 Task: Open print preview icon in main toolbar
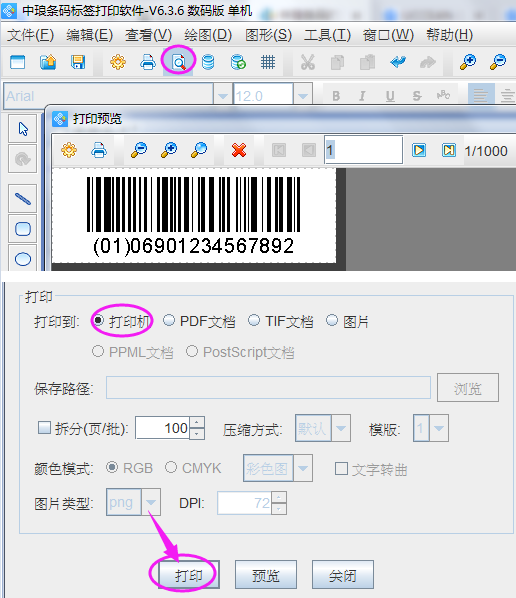178,62
